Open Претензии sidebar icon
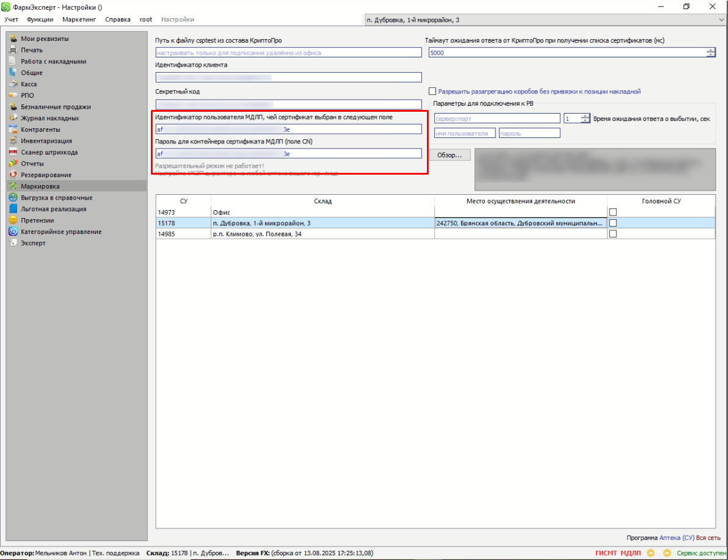The width and height of the screenshot is (728, 560). [13, 220]
